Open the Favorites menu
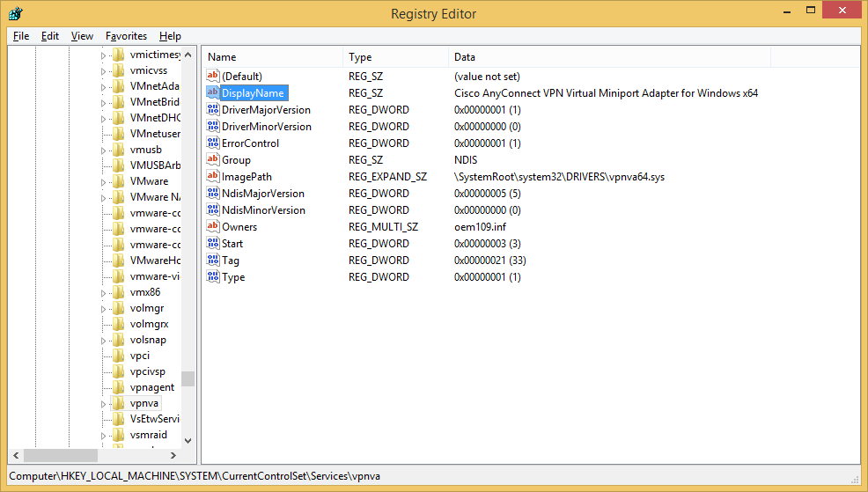The height and width of the screenshot is (492, 868). click(x=126, y=36)
